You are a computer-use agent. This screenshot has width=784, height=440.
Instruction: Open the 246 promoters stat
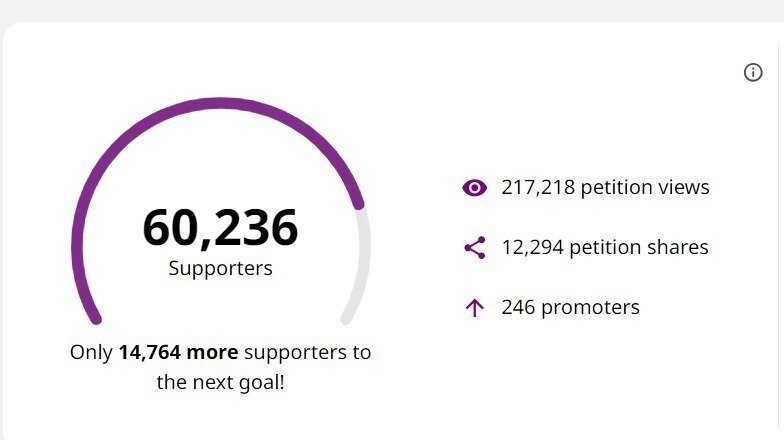coord(570,308)
